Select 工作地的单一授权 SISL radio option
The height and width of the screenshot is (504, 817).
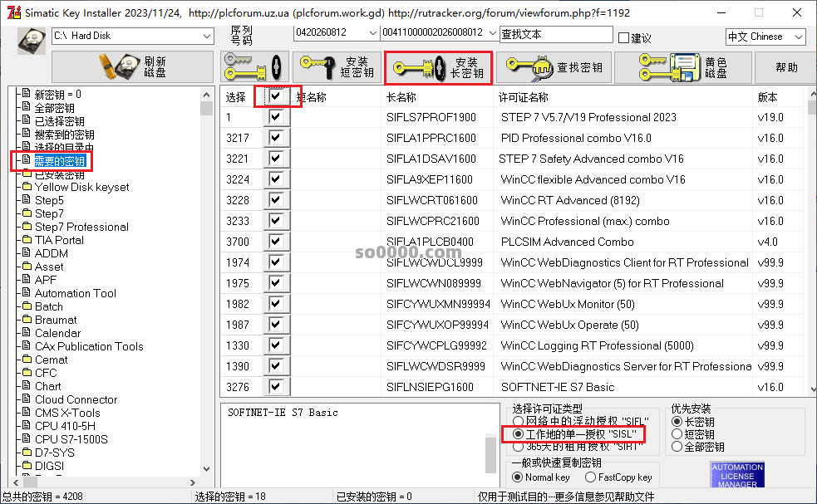[518, 433]
